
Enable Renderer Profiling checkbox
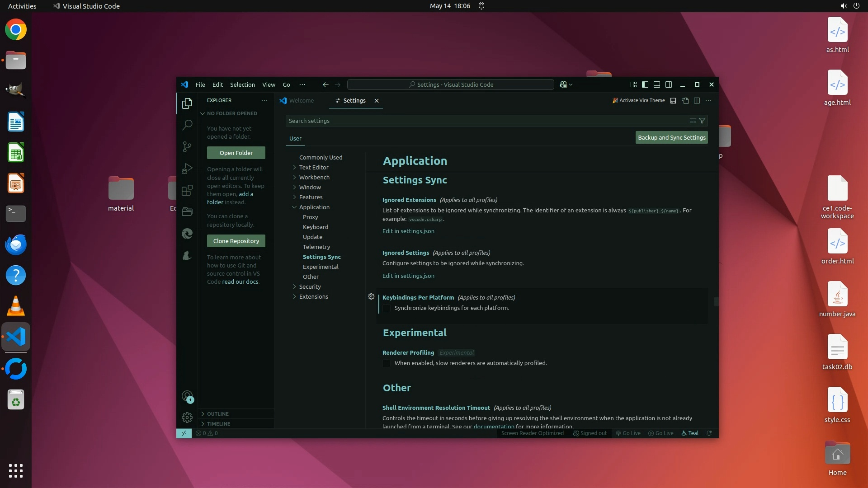(x=387, y=363)
